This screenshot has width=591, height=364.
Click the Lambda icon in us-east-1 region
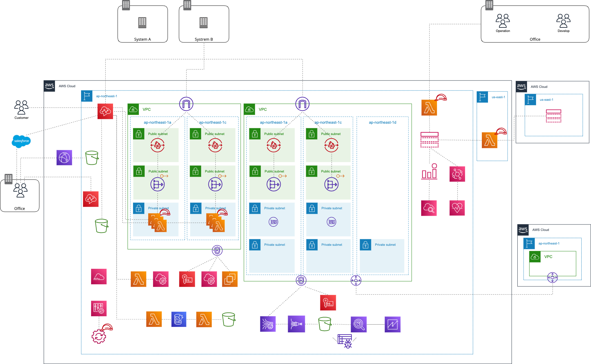coord(490,140)
